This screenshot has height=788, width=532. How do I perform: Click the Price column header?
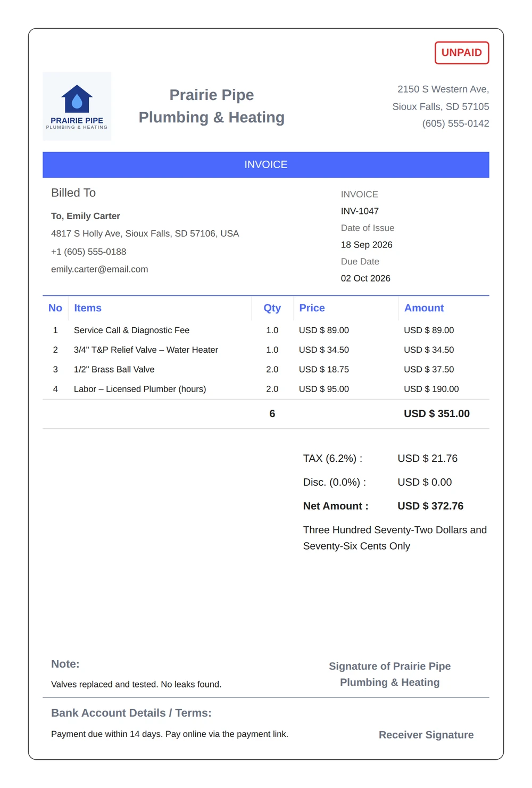[312, 308]
